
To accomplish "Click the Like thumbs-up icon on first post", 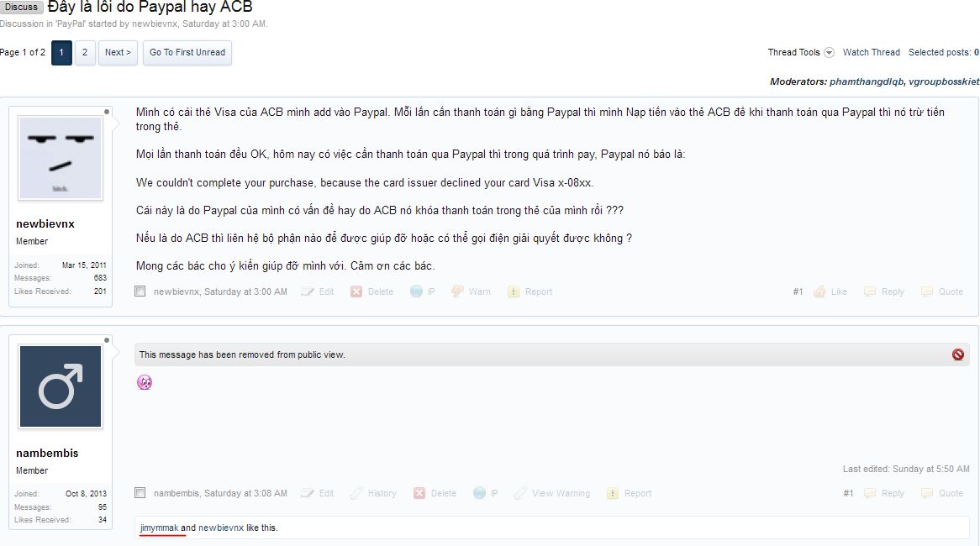I will (x=819, y=291).
